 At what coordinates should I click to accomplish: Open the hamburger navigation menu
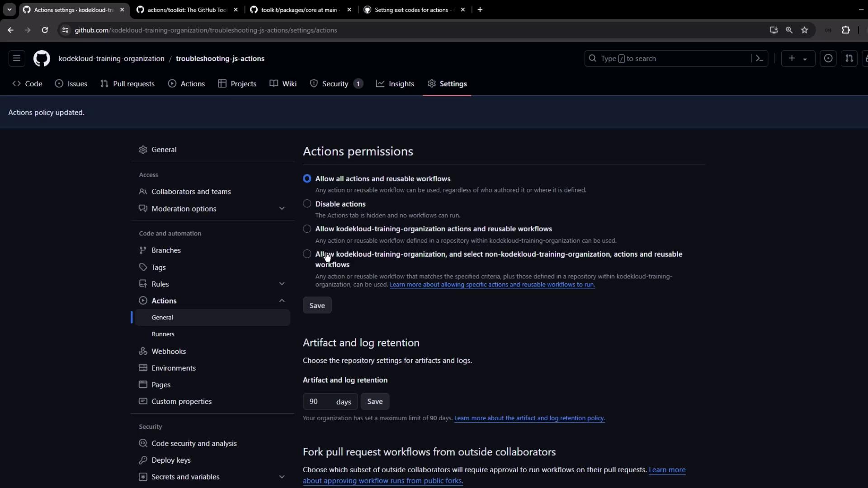pyautogui.click(x=17, y=59)
